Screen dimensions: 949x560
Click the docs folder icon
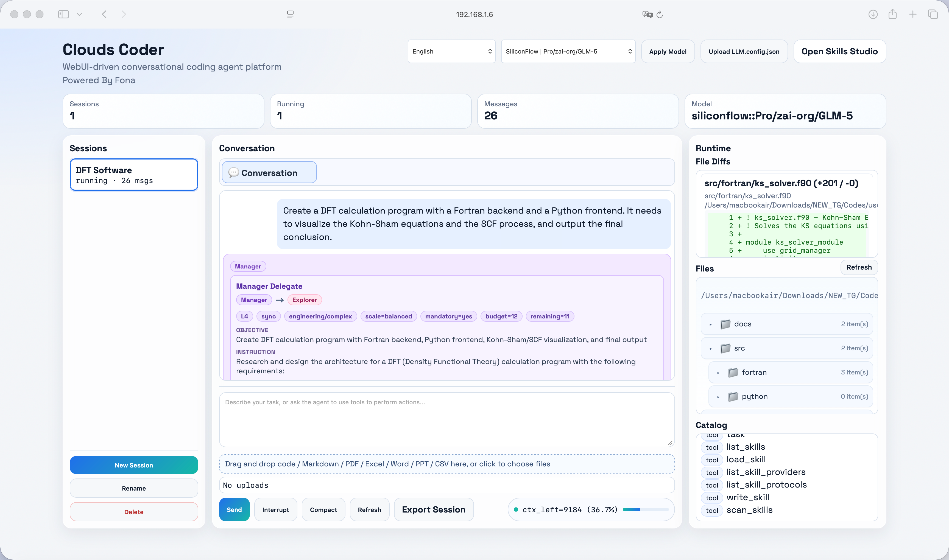pos(725,324)
